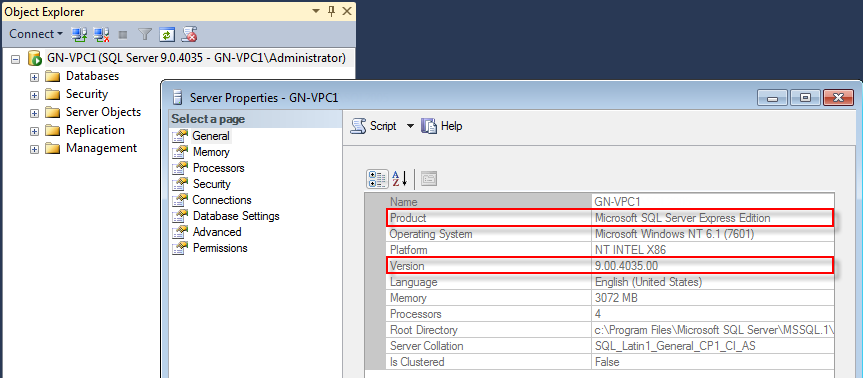Screen dimensions: 863x378
Task: Select the Platform property row
Action: [x=610, y=250]
